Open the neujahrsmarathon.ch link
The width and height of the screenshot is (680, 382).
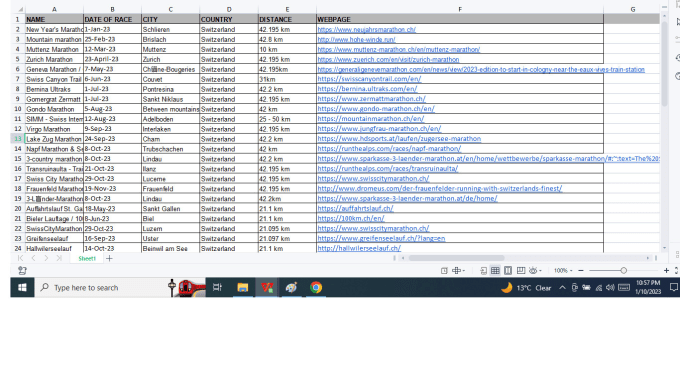coord(366,29)
